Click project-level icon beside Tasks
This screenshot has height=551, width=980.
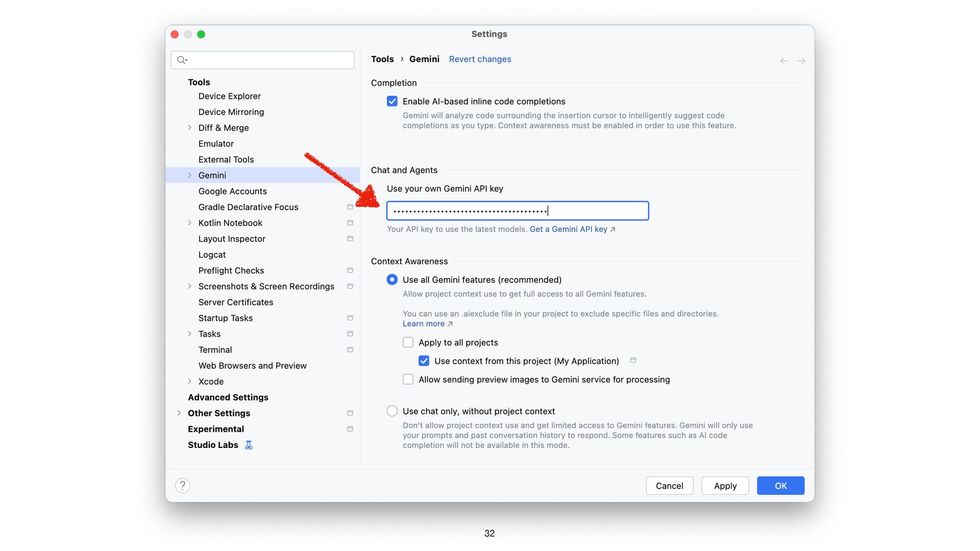pyautogui.click(x=350, y=334)
